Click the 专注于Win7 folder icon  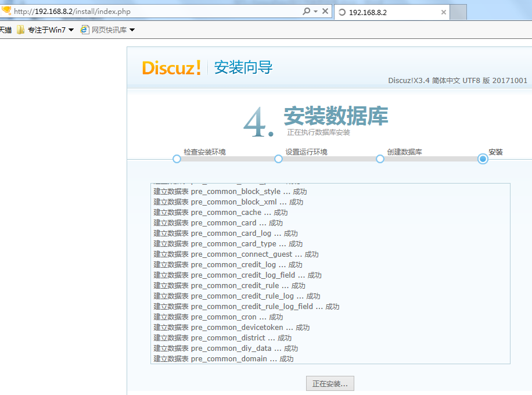pos(21,30)
